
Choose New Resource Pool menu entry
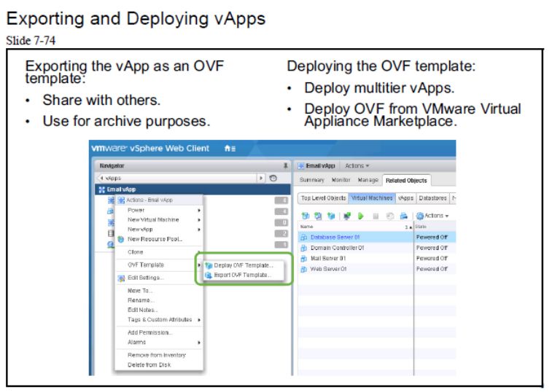160,239
